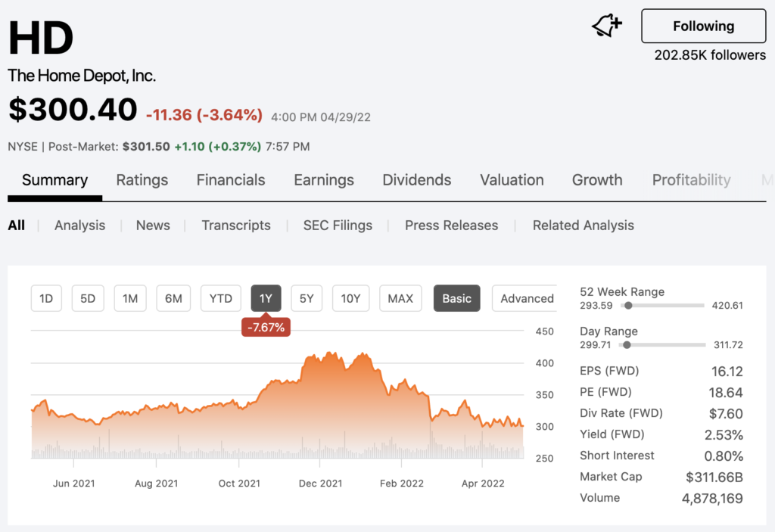Switch chart to 5Y range

pyautogui.click(x=307, y=298)
